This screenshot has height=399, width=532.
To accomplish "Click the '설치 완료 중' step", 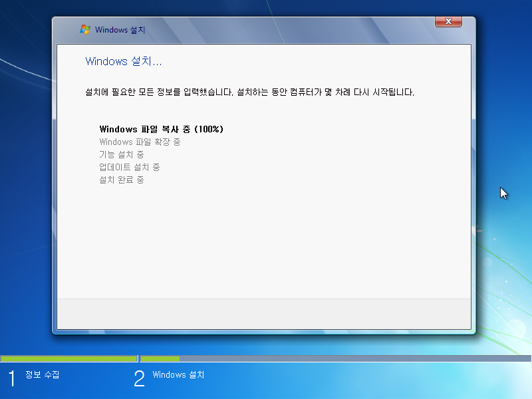I will coord(122,180).
